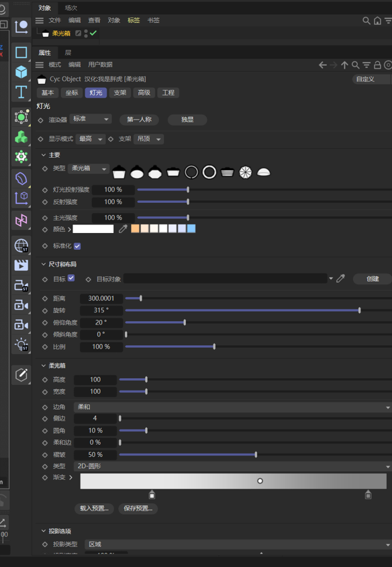Click the search icon in Attributes panel
Viewport: 392px width, 567px height.
(x=356, y=65)
